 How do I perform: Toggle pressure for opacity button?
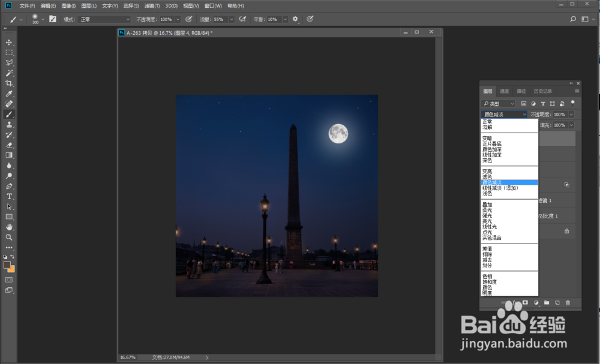coord(189,19)
